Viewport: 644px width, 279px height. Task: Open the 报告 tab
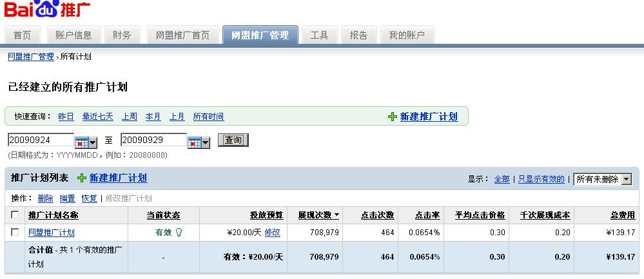(358, 35)
